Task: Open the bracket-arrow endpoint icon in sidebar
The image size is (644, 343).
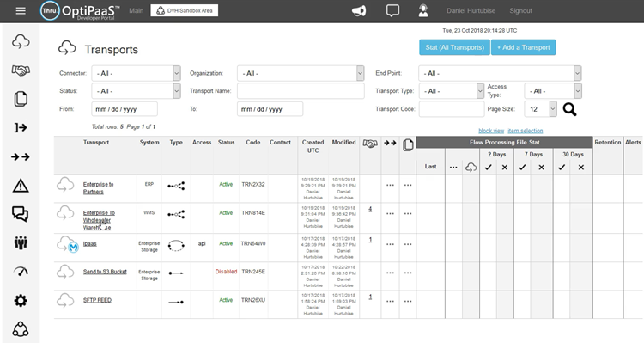Action: coord(21,128)
